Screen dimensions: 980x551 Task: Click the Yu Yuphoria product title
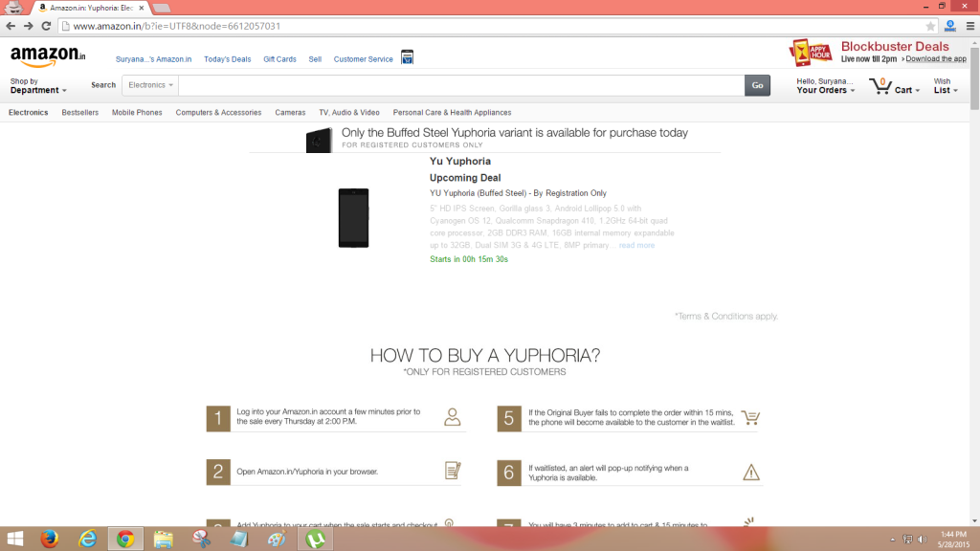460,161
